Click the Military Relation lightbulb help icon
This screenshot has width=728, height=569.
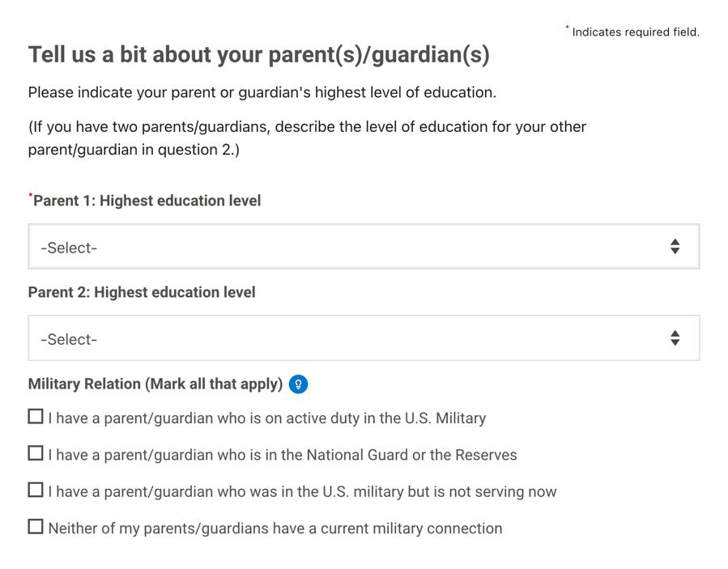pyautogui.click(x=298, y=384)
